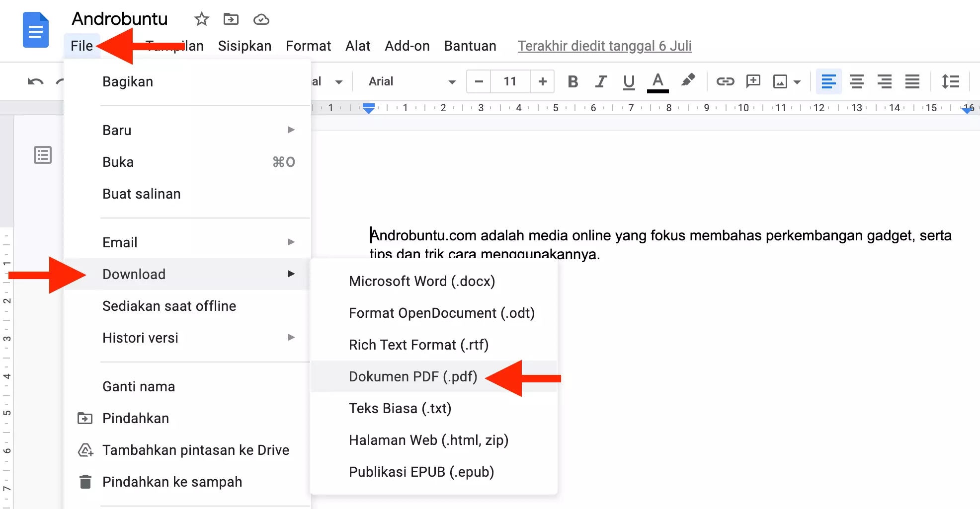Check cloud save status icon
980x509 pixels.
260,19
